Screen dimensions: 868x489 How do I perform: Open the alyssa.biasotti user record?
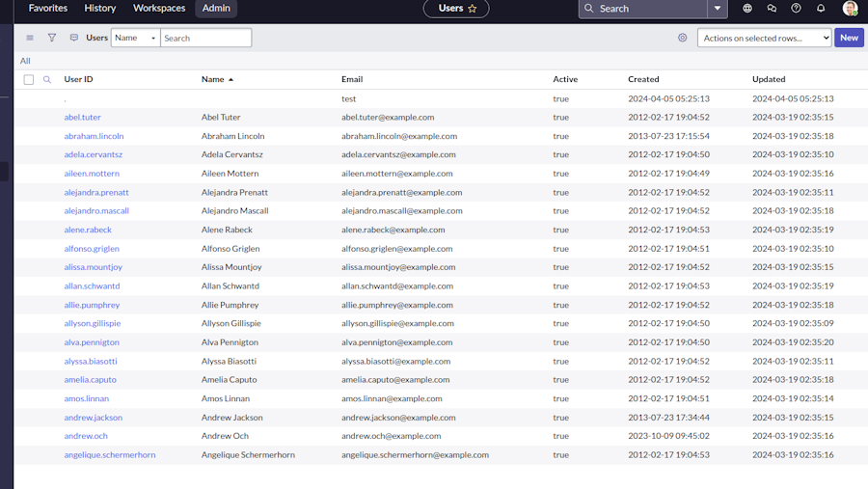coord(91,361)
